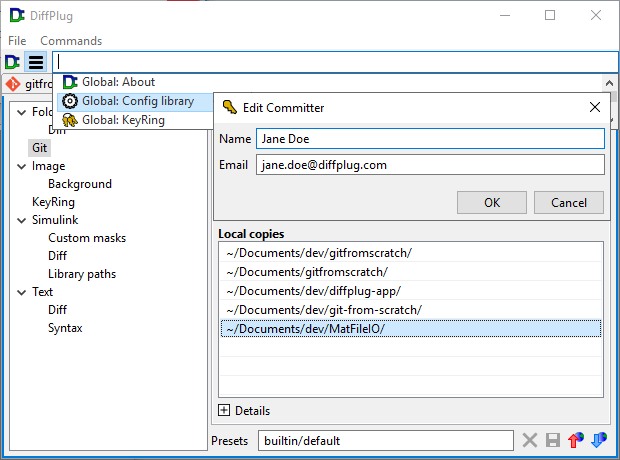The height and width of the screenshot is (460, 620).
Task: Click Cancel in Edit Committer dialog
Action: (569, 203)
